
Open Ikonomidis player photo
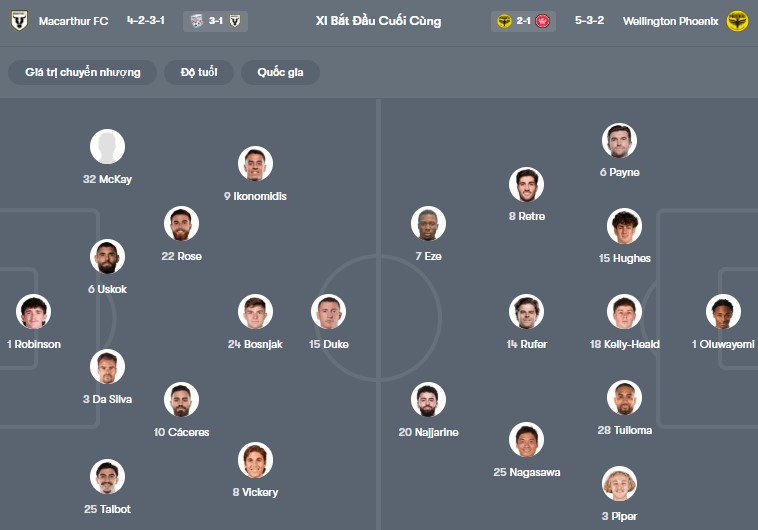point(255,164)
